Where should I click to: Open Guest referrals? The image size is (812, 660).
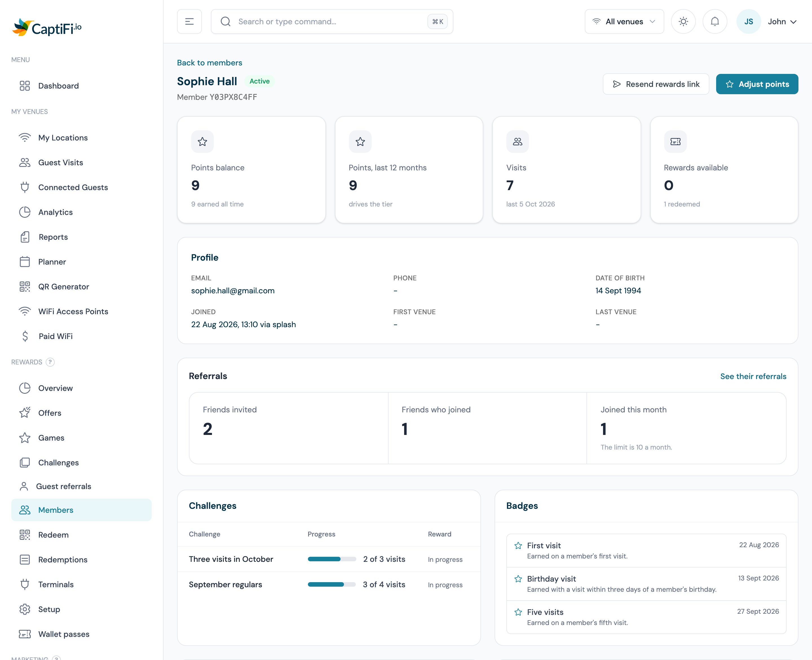(x=81, y=486)
